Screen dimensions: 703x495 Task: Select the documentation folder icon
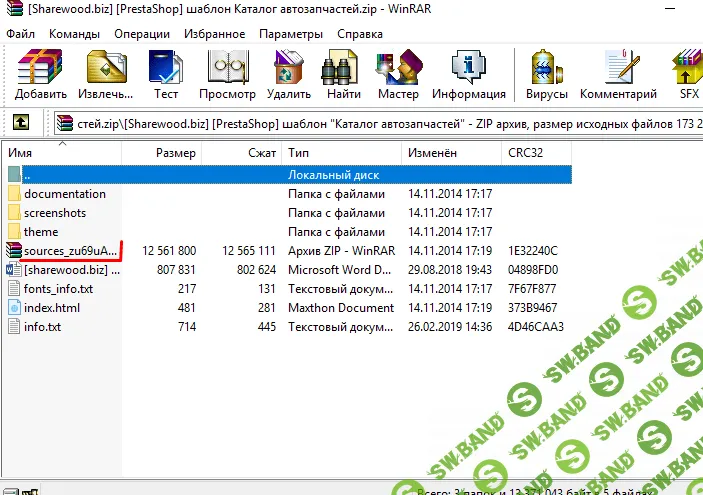coord(14,194)
